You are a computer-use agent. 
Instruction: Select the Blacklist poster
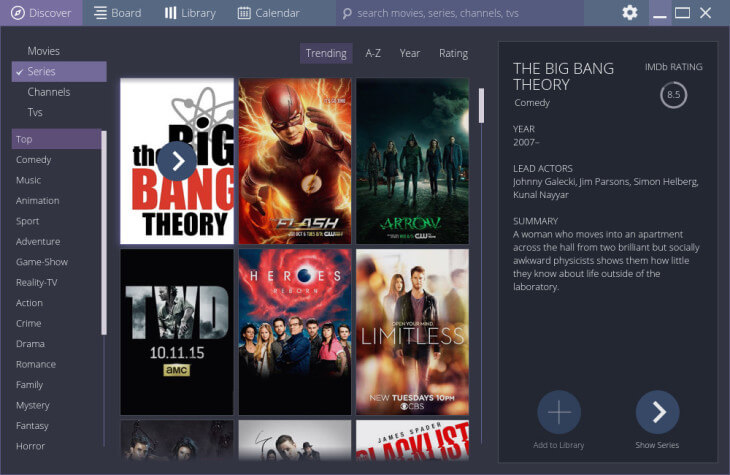coord(412,441)
